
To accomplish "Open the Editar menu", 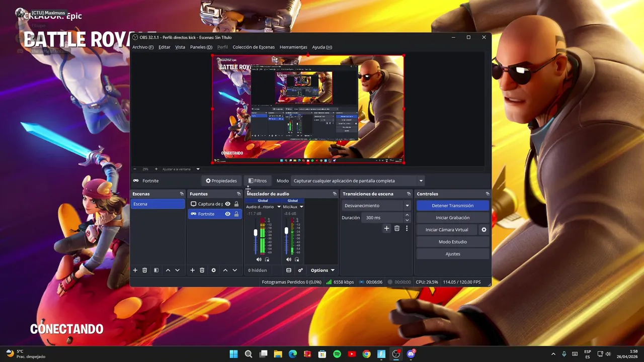I will point(165,47).
